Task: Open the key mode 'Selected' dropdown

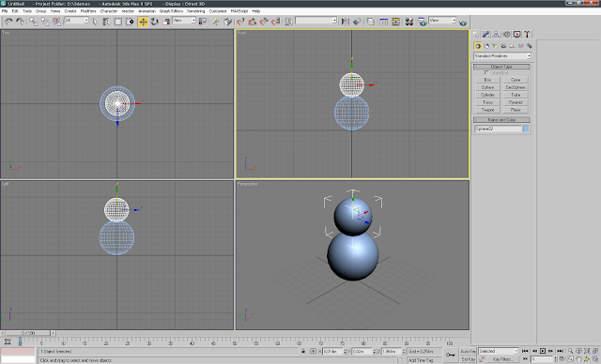Action: point(499,351)
